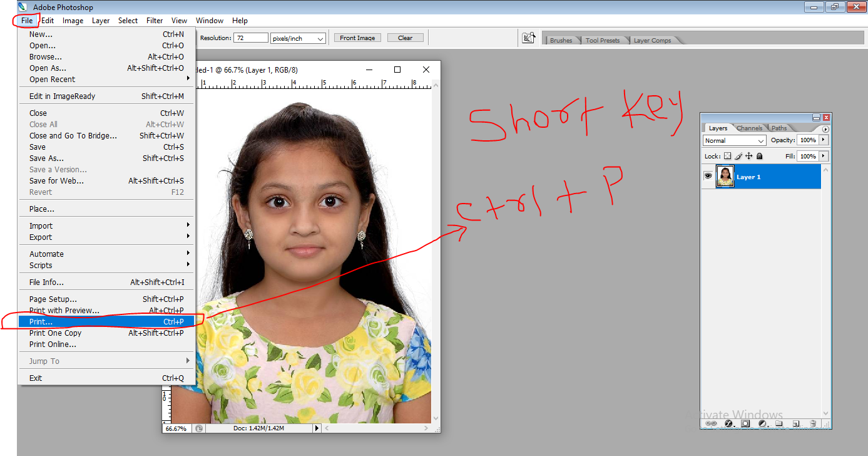Viewport: 868px width, 456px height.
Task: Create a new layer in the Layers panel
Action: [x=797, y=423]
